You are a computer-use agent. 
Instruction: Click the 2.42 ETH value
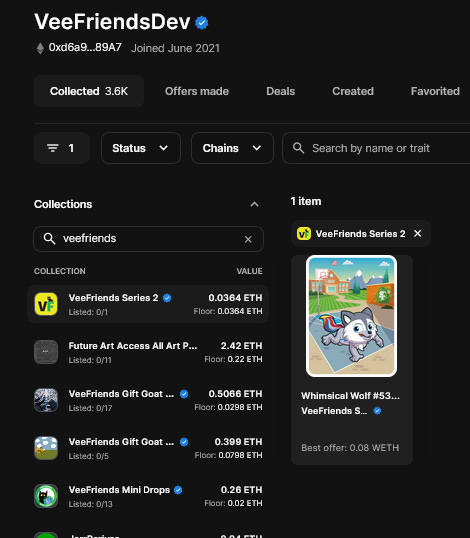241,346
